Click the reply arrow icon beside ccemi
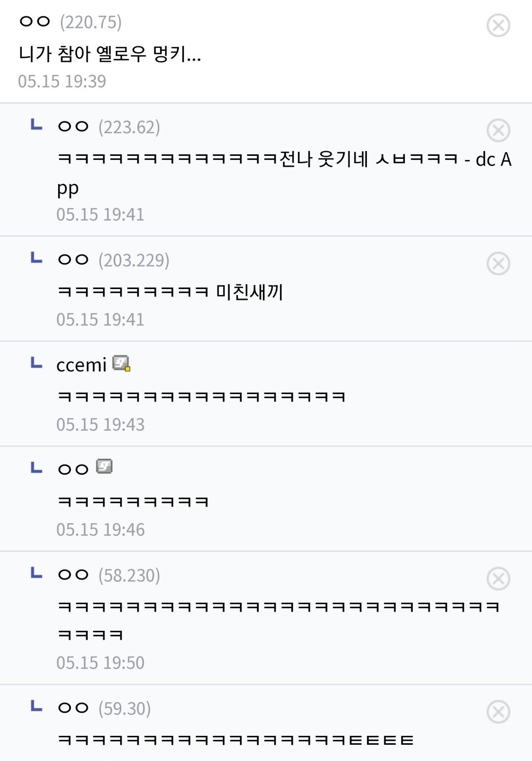This screenshot has height=761, width=532. point(36,363)
